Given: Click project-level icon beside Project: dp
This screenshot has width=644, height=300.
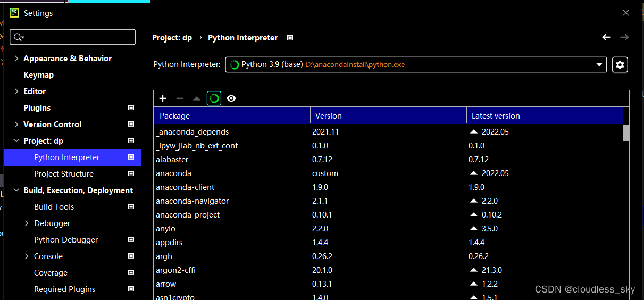Looking at the screenshot, I should (x=131, y=140).
